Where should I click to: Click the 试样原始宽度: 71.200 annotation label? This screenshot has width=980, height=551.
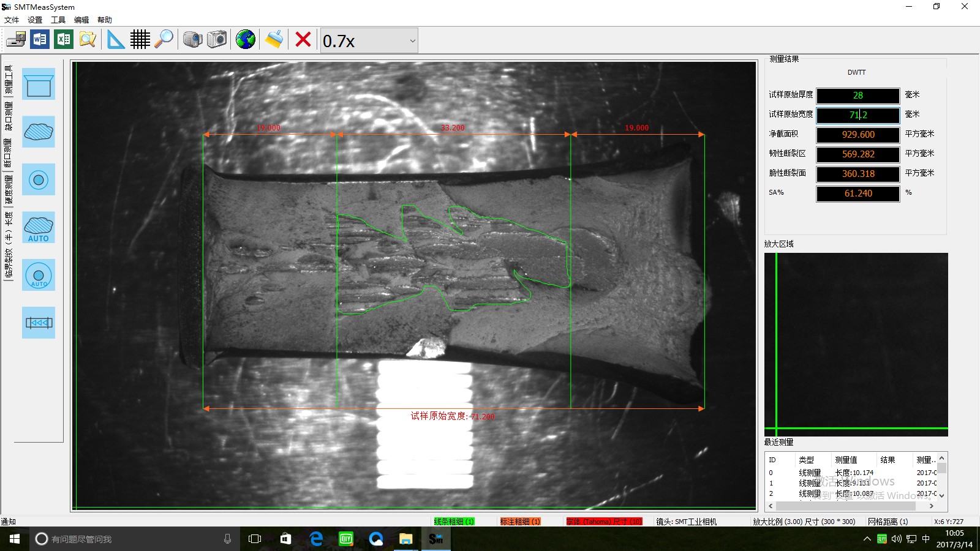pos(453,416)
